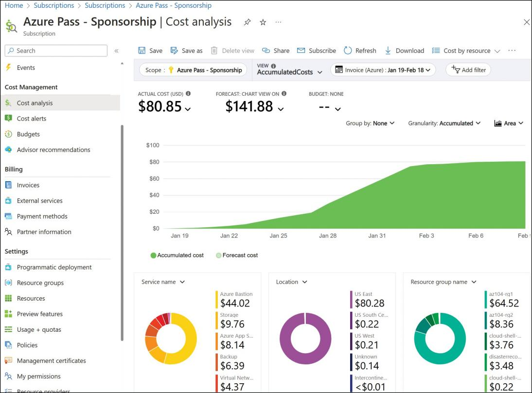Click US East purple color swatch

352,300
